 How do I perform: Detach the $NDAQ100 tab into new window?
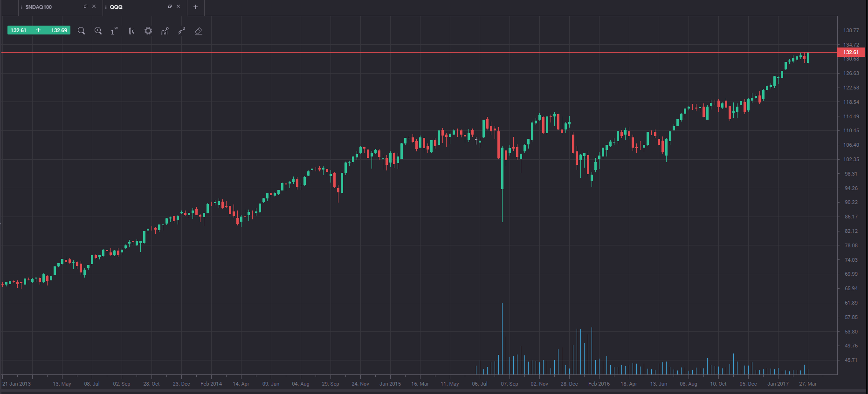pos(85,7)
